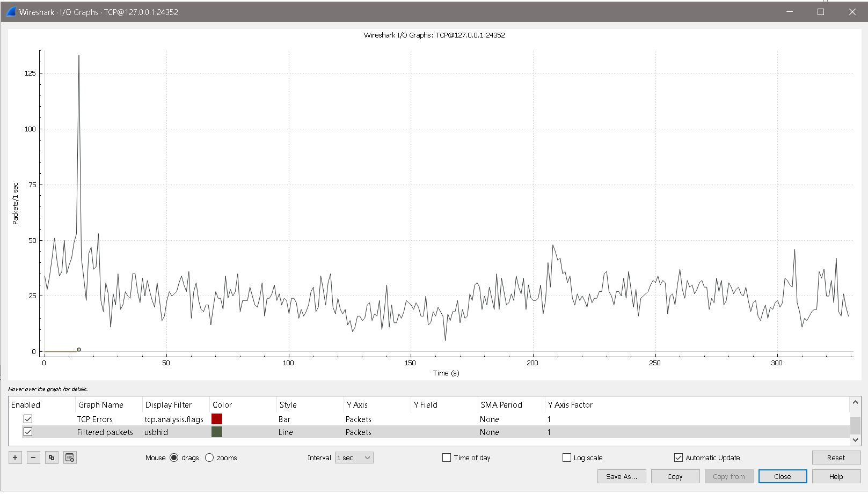
Task: Click SMA Period None for Filtered packets
Action: (x=490, y=432)
